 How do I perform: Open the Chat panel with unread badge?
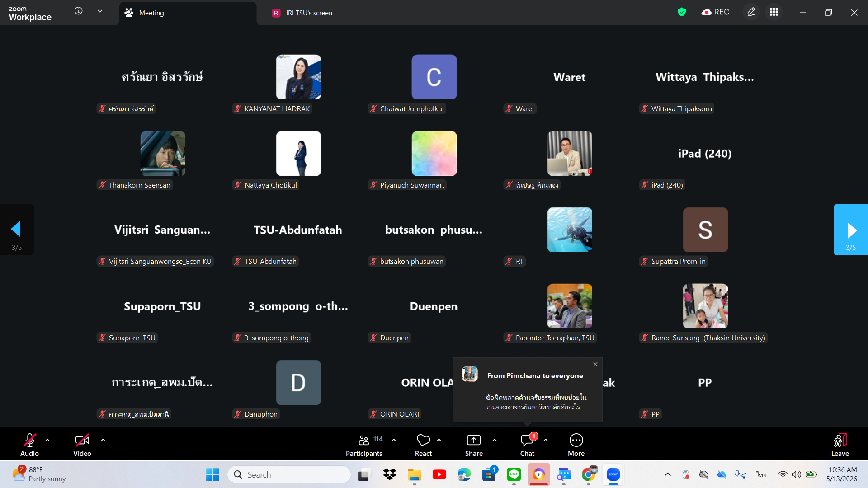tap(527, 445)
